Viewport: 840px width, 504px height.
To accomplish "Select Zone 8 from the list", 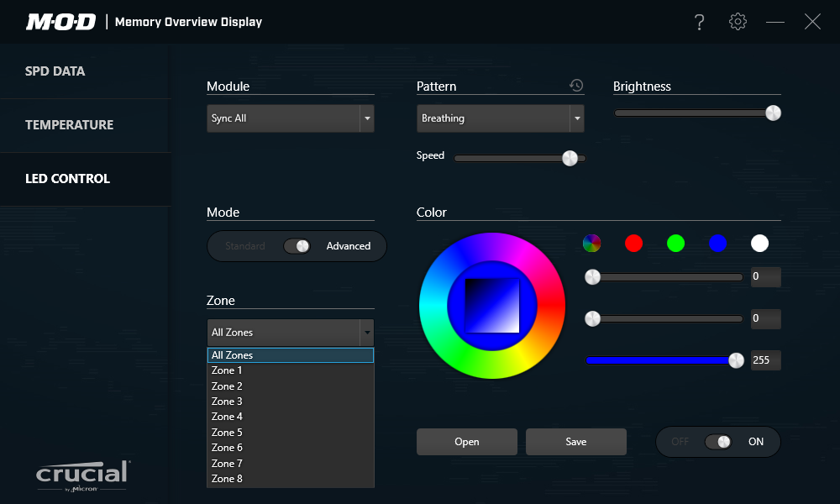I will tap(227, 479).
